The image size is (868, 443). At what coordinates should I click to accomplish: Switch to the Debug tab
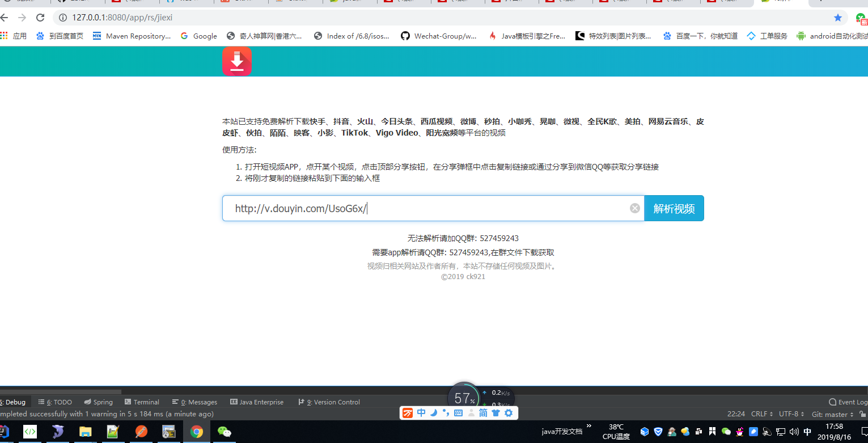pyautogui.click(x=14, y=402)
